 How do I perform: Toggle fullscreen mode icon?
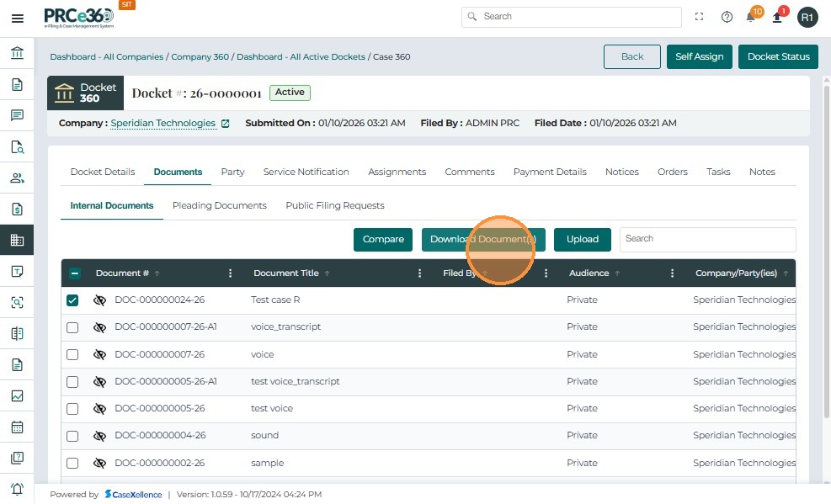(x=699, y=17)
